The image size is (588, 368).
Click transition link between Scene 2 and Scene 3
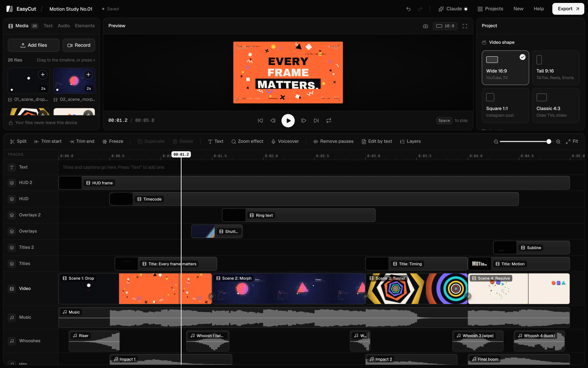point(365,296)
